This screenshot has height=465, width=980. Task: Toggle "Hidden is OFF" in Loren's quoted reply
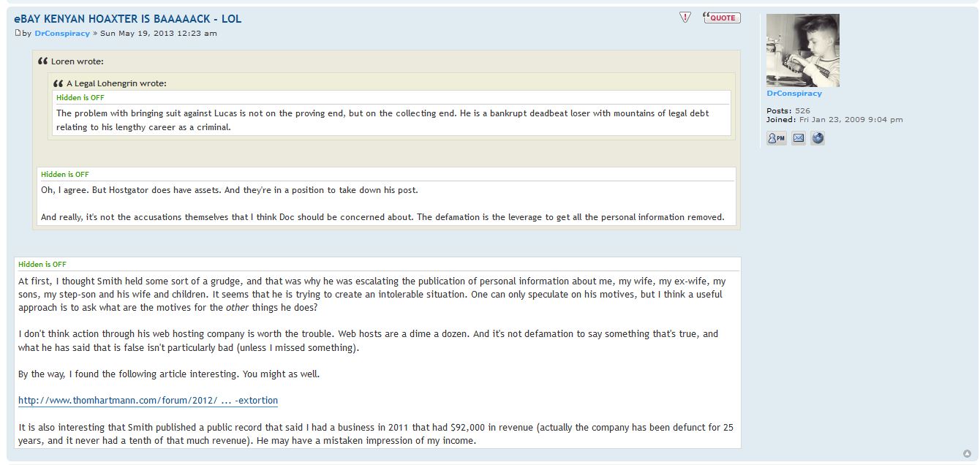pos(64,174)
